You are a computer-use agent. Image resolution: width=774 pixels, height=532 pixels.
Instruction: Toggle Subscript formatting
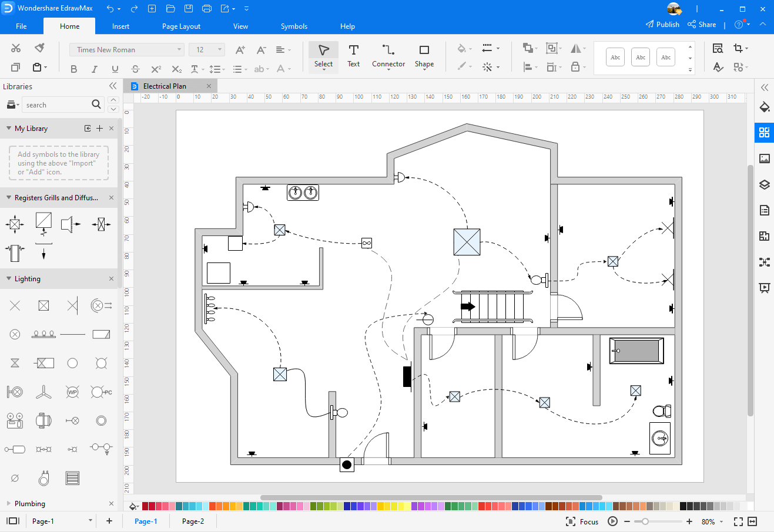click(176, 69)
